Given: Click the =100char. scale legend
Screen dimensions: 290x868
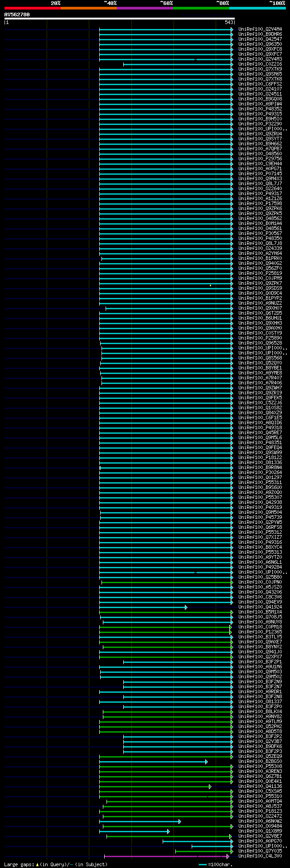Looking at the screenshot, I should [x=216, y=864].
